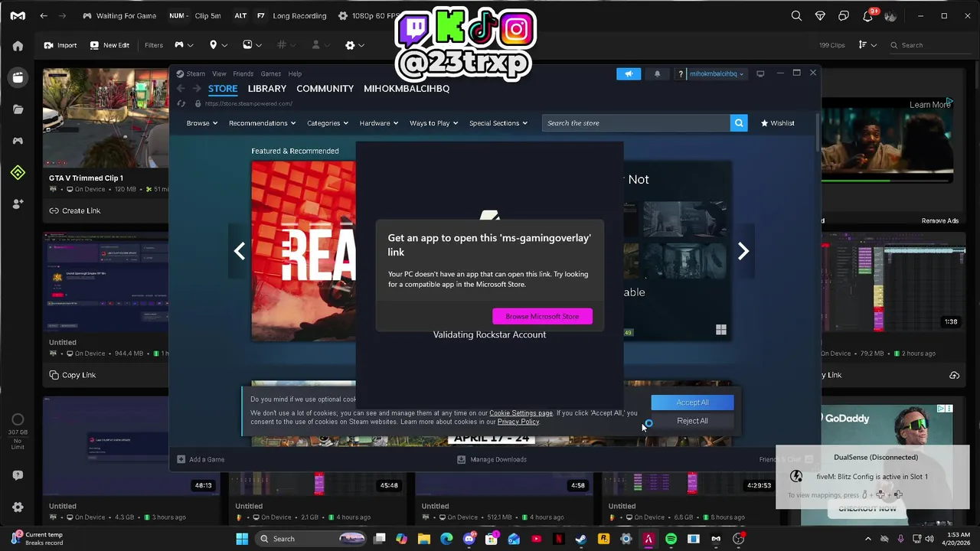Click the cloud upload icon on right Medal clip
The width and height of the screenshot is (980, 551).
(954, 375)
